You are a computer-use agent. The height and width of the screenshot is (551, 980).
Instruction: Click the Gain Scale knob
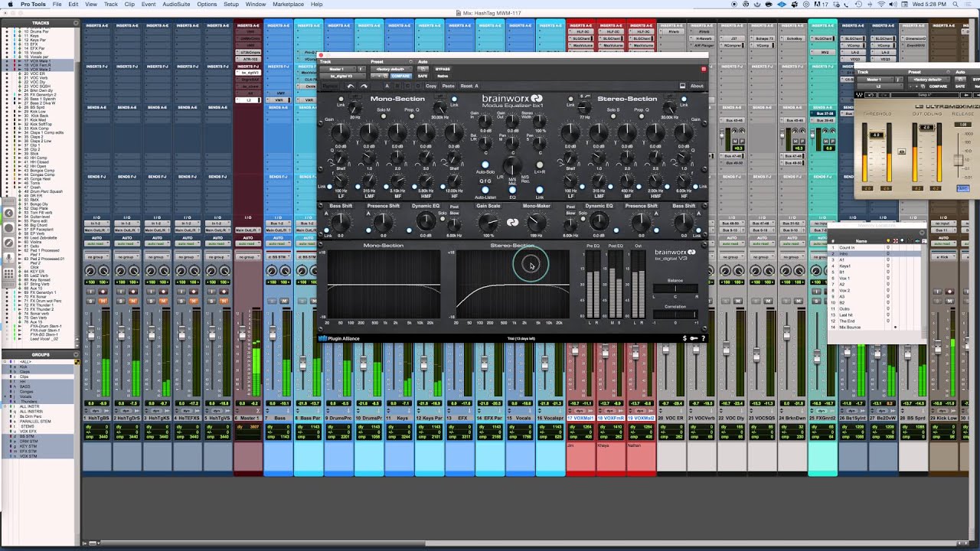(x=488, y=223)
